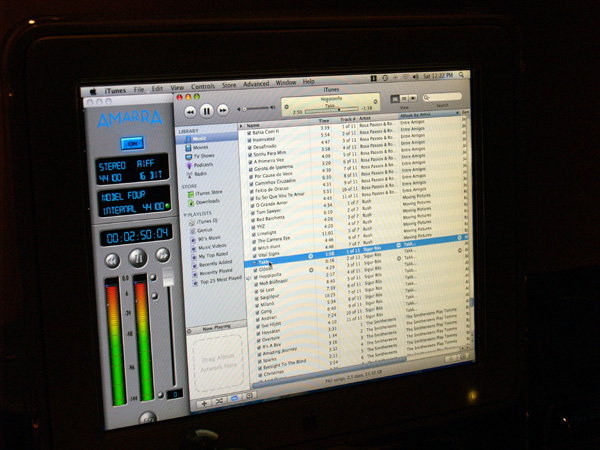The height and width of the screenshot is (450, 600).
Task: Click the add playlist plus button
Action: pos(204,403)
